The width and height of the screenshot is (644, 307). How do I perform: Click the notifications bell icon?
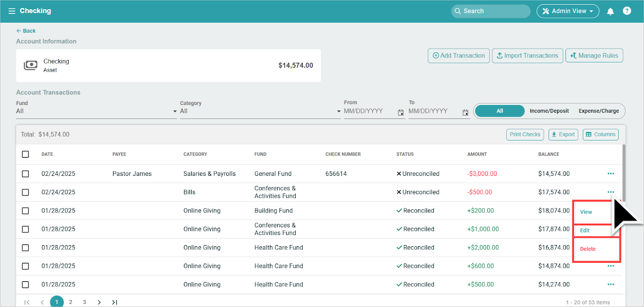(610, 11)
